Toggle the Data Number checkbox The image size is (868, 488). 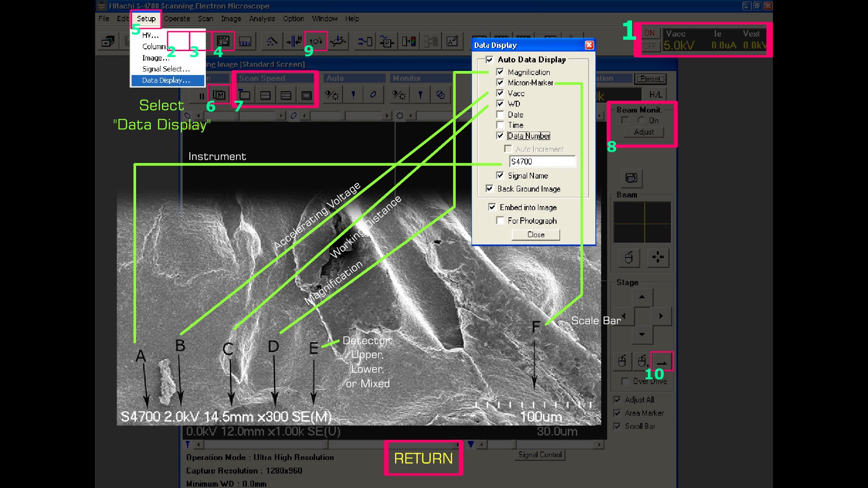coord(500,136)
